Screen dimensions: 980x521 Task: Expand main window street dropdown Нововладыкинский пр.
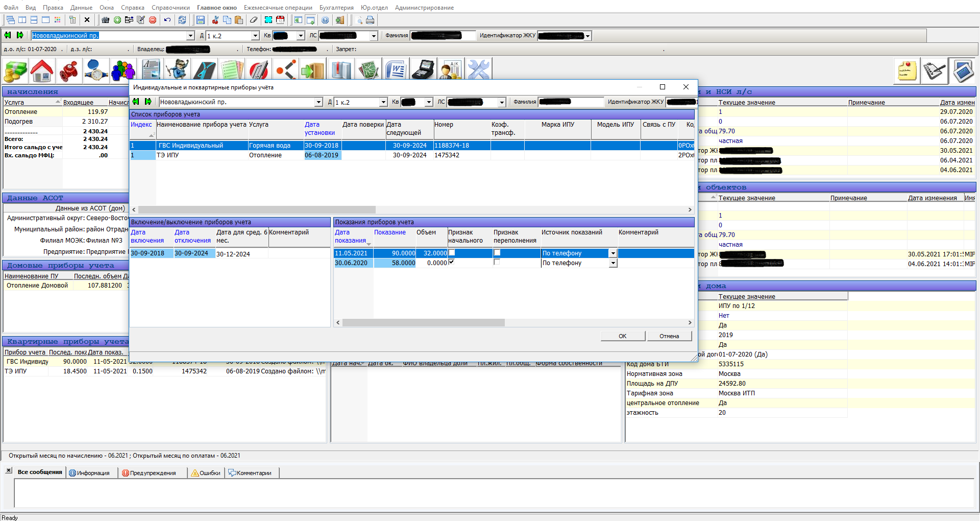point(190,36)
